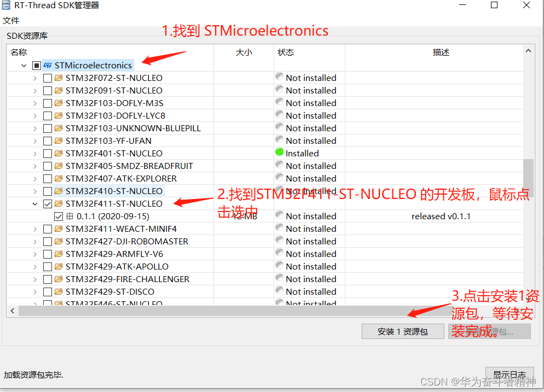Click the RT-Thread SDK manager title bar icon
Viewport: 544px width, 392px height.
click(x=6, y=5)
